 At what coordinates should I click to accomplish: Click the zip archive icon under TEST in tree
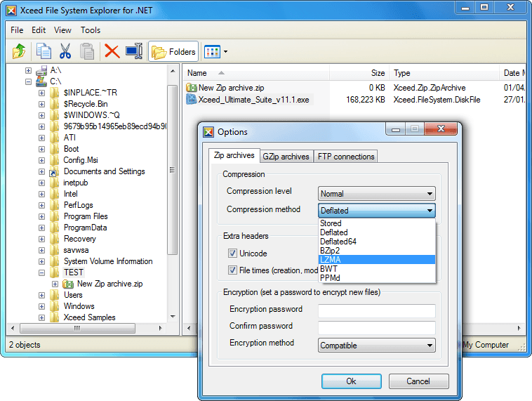click(68, 284)
